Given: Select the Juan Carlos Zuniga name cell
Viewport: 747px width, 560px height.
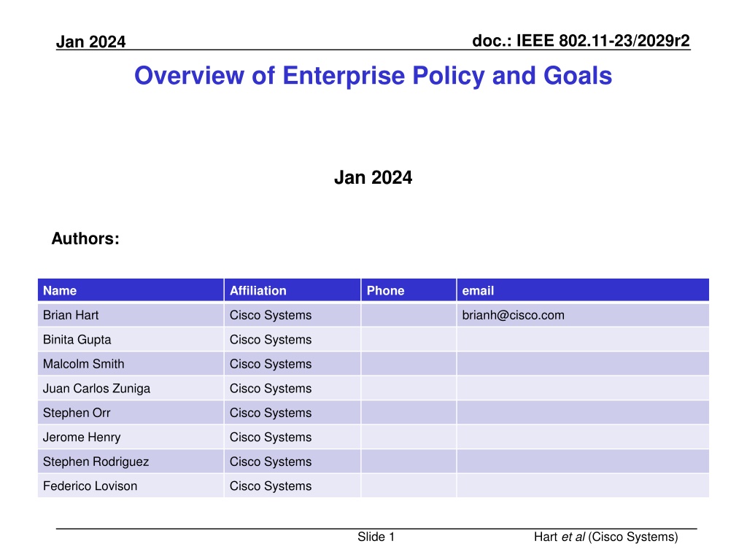Looking at the screenshot, I should pyautogui.click(x=131, y=389).
